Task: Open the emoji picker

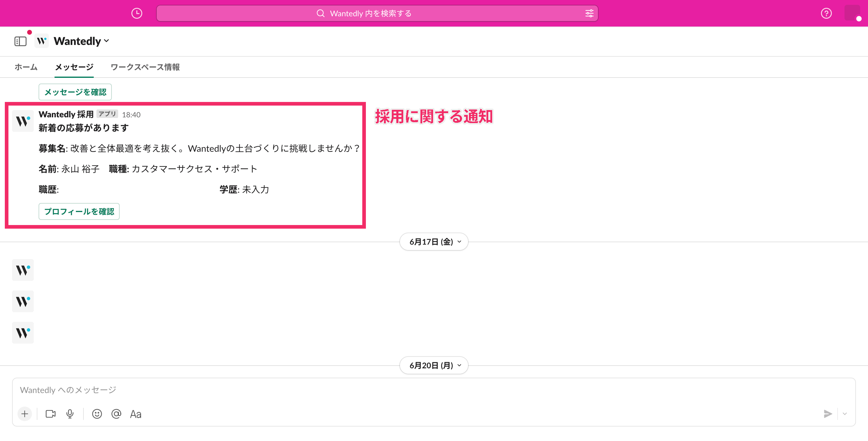Action: [x=97, y=414]
